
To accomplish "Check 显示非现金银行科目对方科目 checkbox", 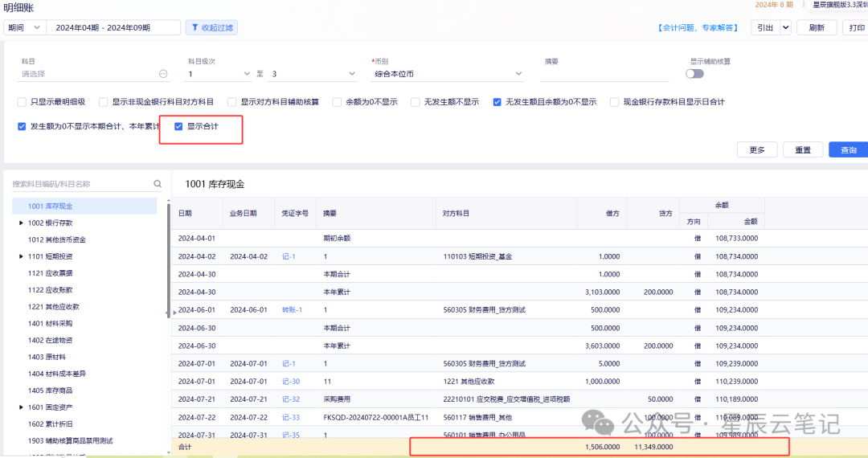I will coord(103,102).
